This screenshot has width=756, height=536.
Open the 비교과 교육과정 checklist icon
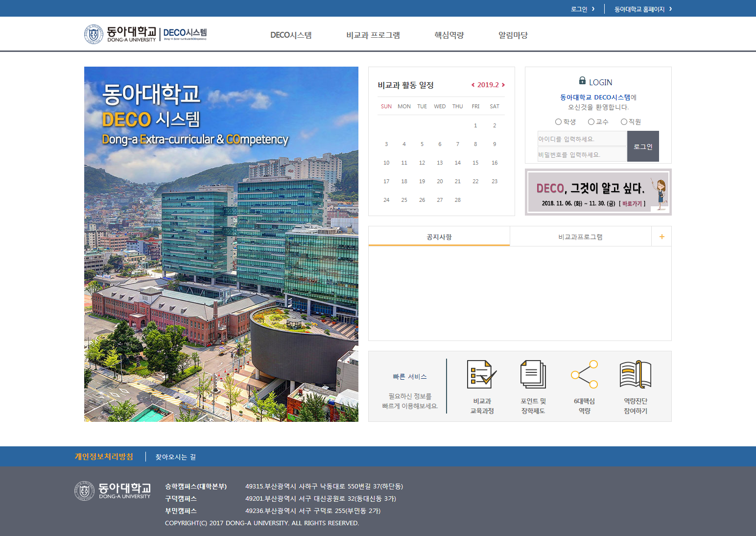[482, 375]
